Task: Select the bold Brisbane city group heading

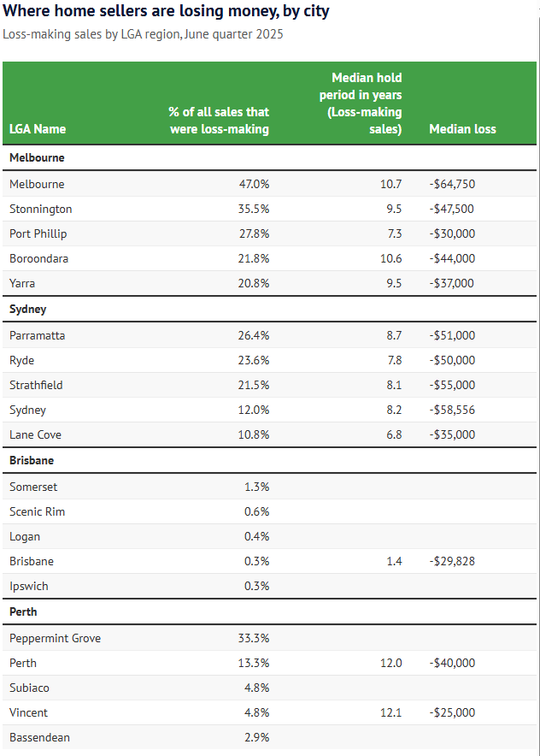Action: pyautogui.click(x=32, y=461)
